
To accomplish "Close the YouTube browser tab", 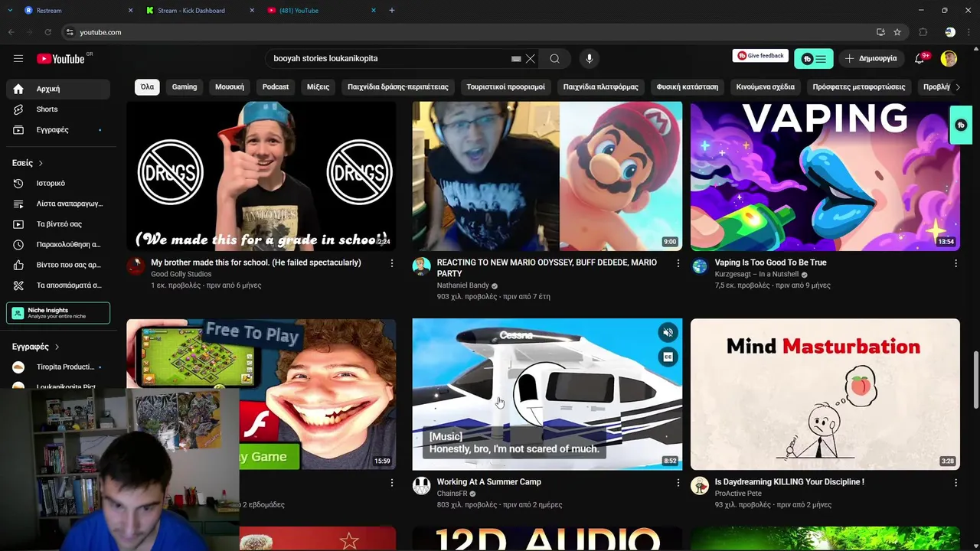I will (374, 10).
